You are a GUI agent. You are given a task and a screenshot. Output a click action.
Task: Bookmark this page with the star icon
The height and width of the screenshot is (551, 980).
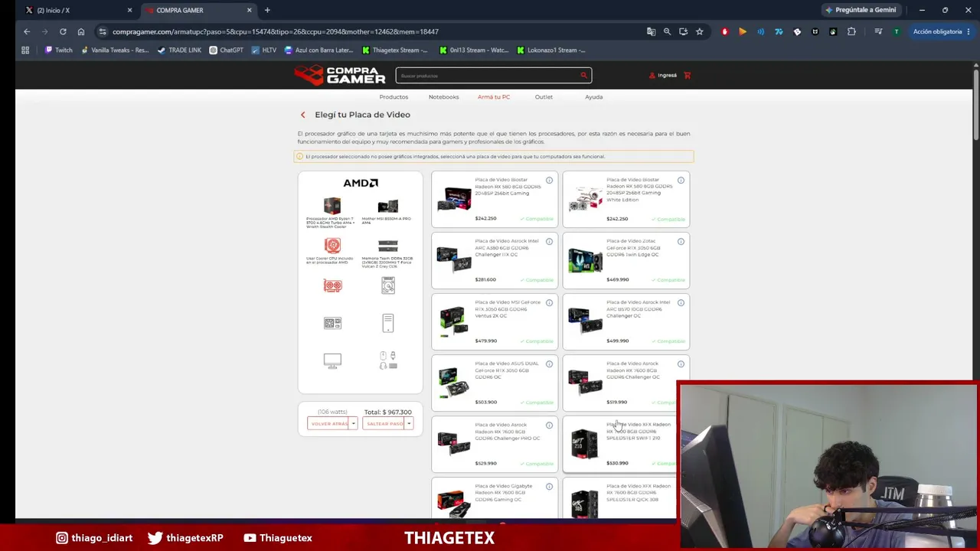699,31
